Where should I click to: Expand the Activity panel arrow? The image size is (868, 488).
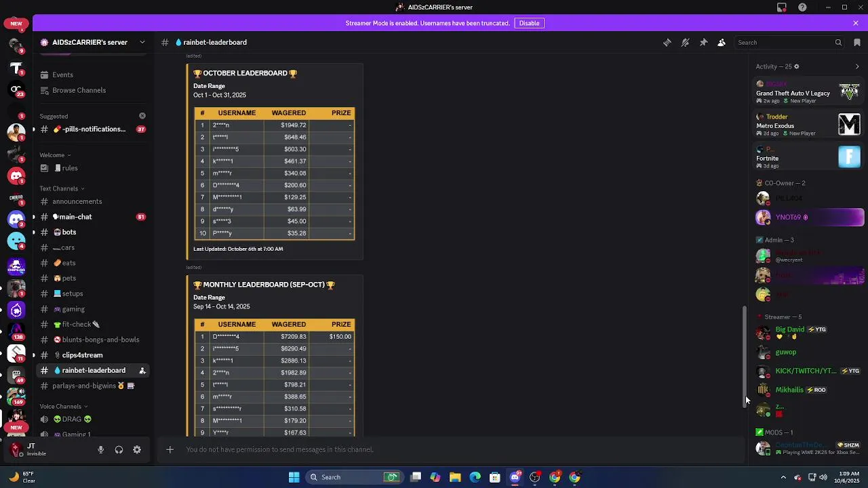coord(857,66)
